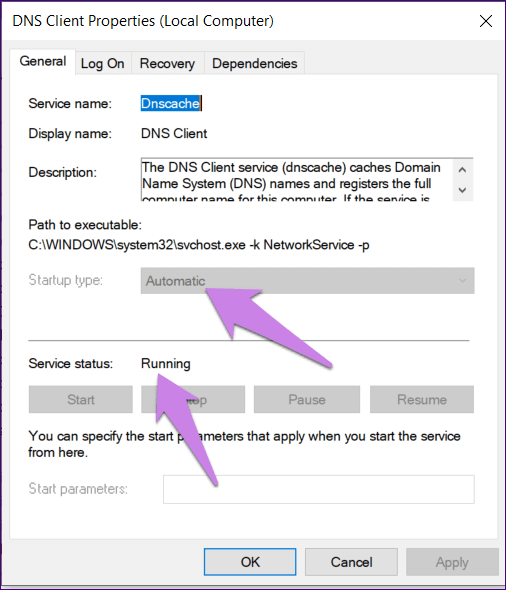View the Dependencies tab
Screen dimensions: 506x590
(x=255, y=63)
